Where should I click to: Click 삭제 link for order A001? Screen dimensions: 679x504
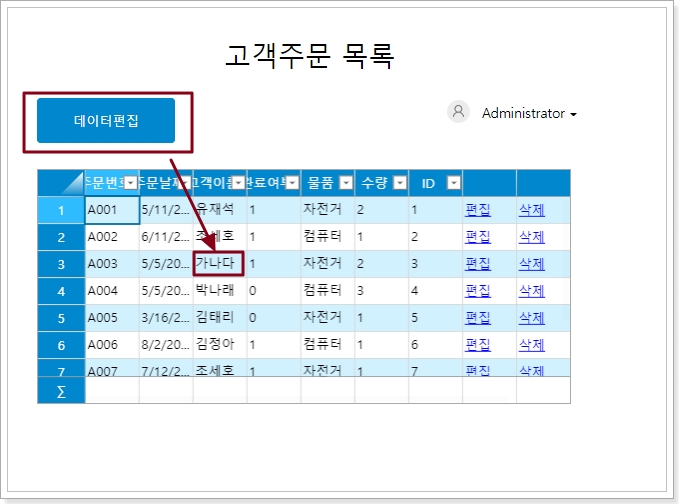[532, 210]
